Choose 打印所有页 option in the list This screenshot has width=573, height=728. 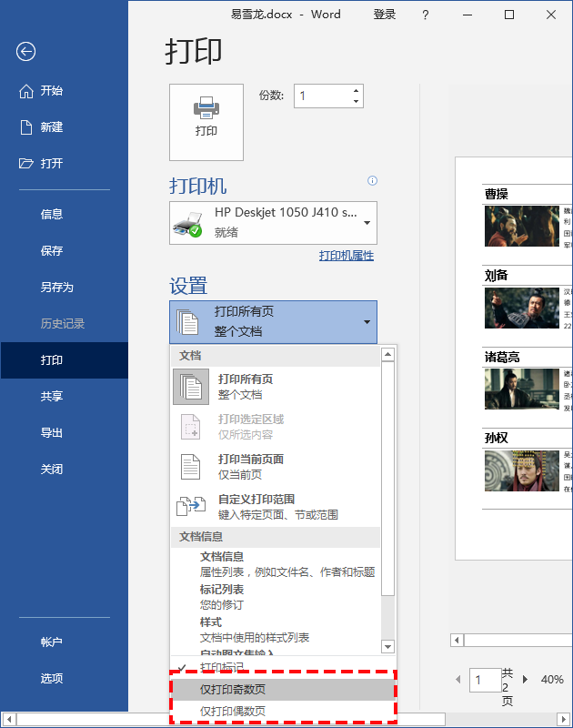point(276,387)
